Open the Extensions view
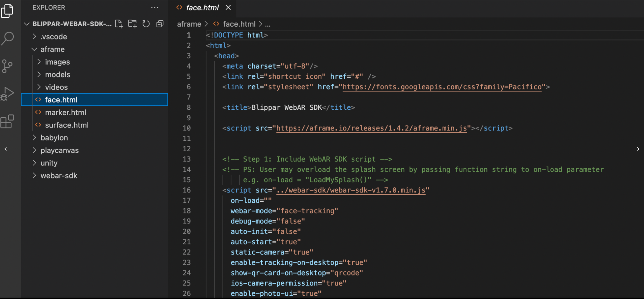644x299 pixels. click(x=8, y=121)
